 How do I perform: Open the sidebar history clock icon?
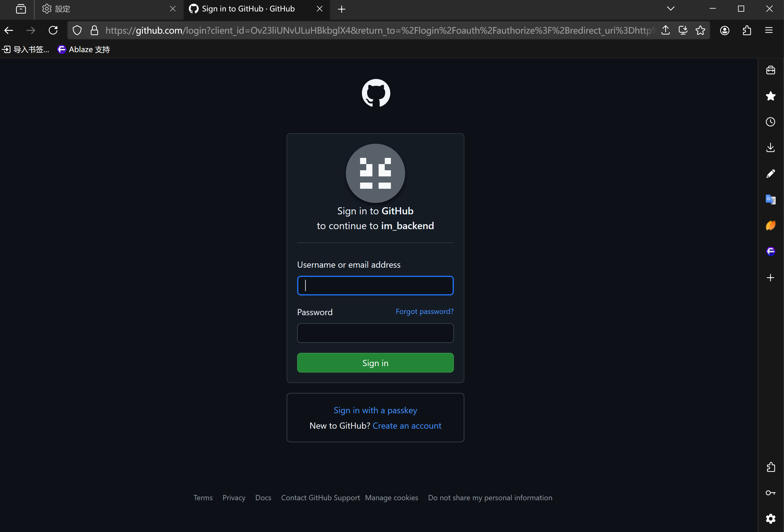click(770, 122)
